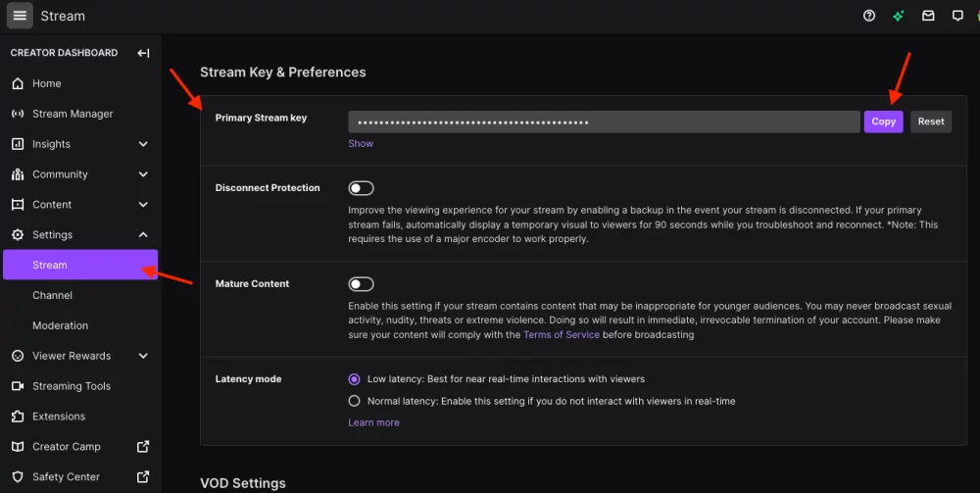The height and width of the screenshot is (493, 980).
Task: Open the whispers chat bubble icon
Action: click(957, 16)
